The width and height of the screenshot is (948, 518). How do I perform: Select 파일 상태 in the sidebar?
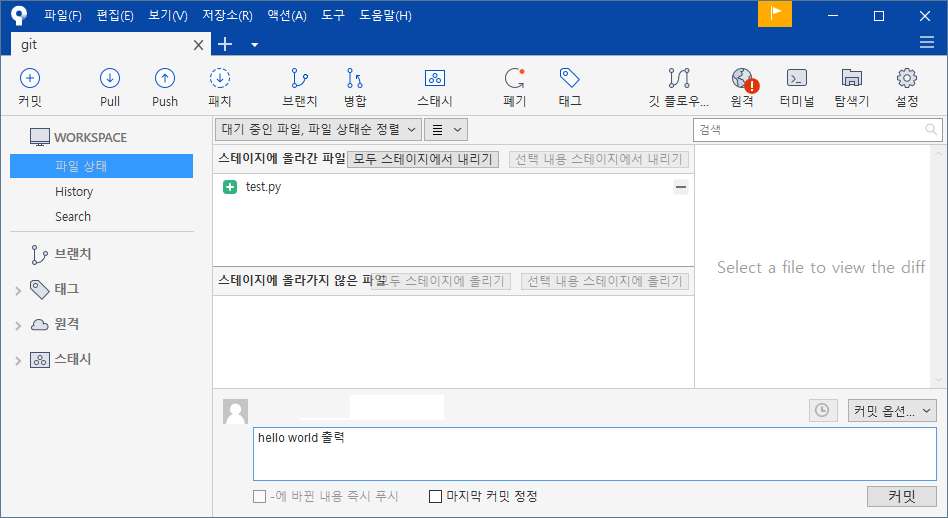(x=102, y=166)
